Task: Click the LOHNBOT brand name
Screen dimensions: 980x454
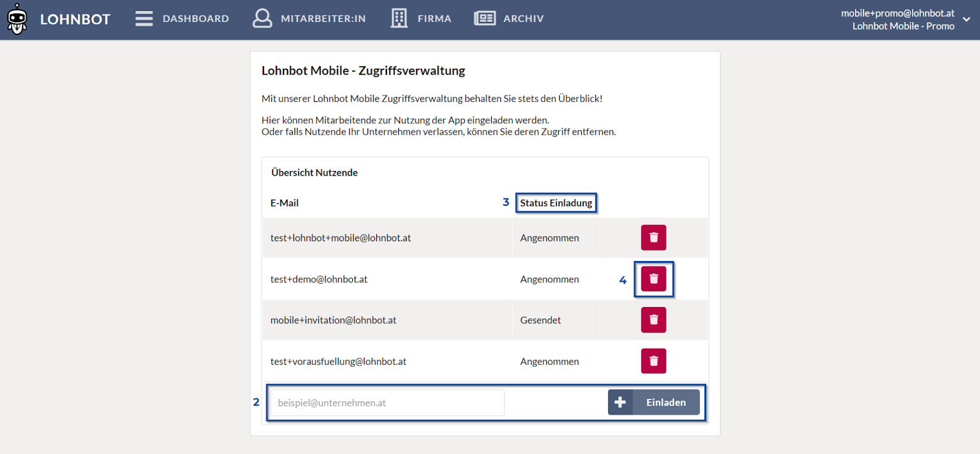Action: click(75, 19)
